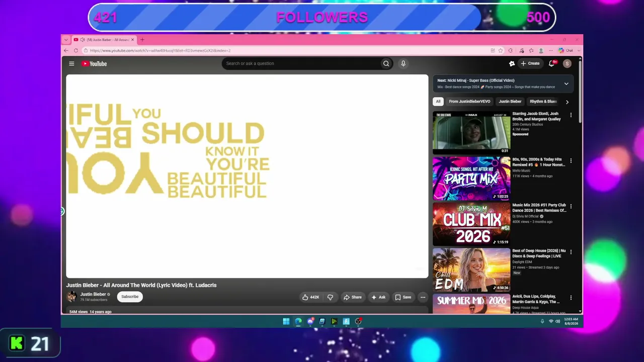Click the "Mello Music" channel name
The width and height of the screenshot is (644, 362).
pos(521,171)
